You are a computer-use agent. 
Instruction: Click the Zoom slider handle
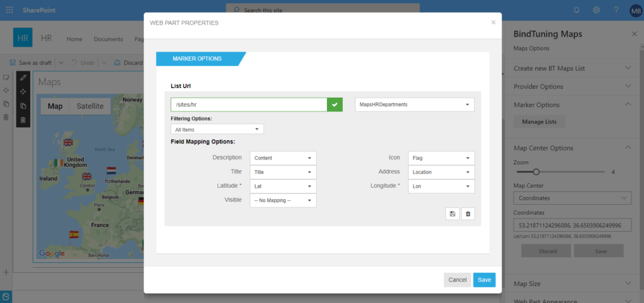point(536,172)
